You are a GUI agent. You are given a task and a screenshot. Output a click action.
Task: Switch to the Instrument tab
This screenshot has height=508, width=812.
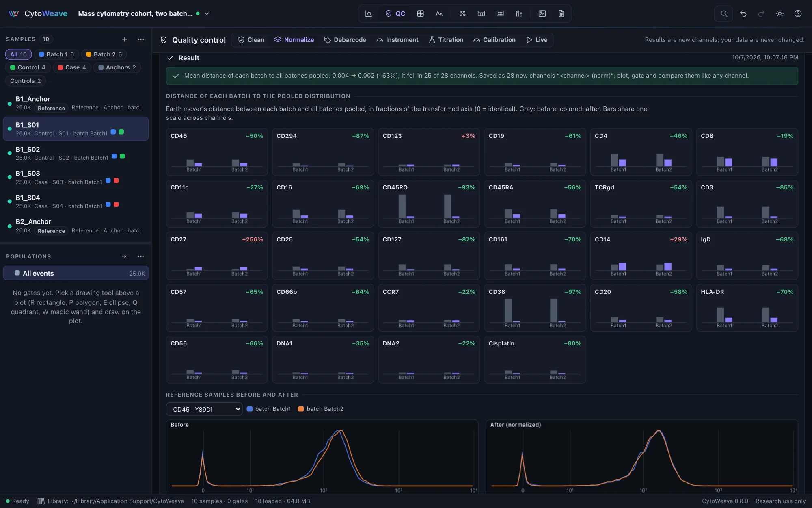(x=397, y=40)
